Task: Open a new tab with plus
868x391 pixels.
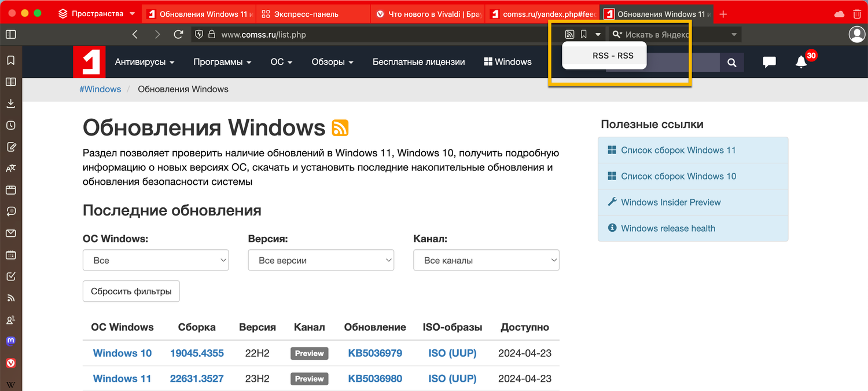Action: 723,14
